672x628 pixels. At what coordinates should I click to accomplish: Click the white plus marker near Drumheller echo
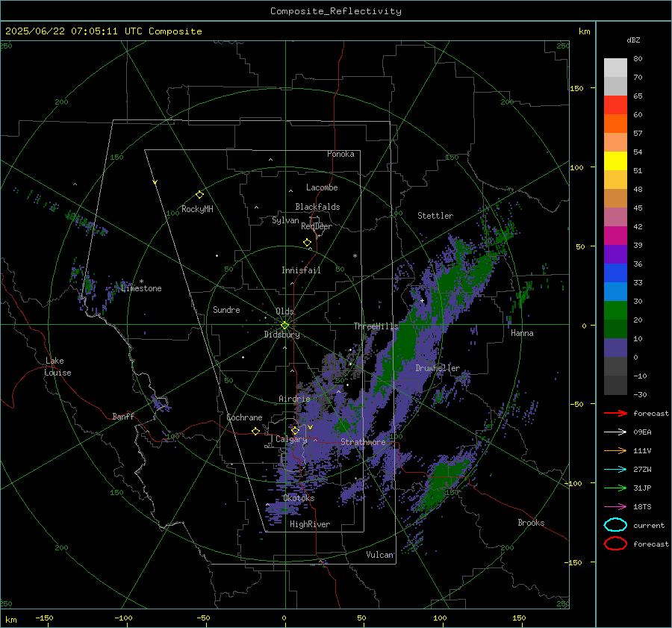(x=422, y=301)
